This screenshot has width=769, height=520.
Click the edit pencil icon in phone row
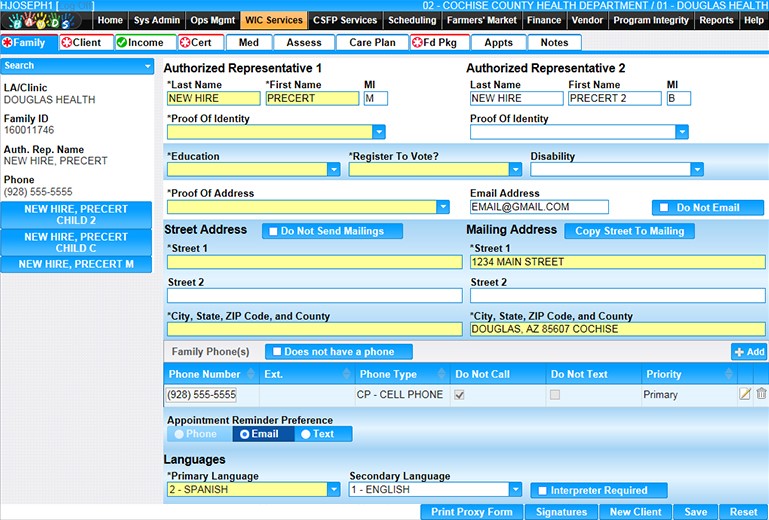744,394
